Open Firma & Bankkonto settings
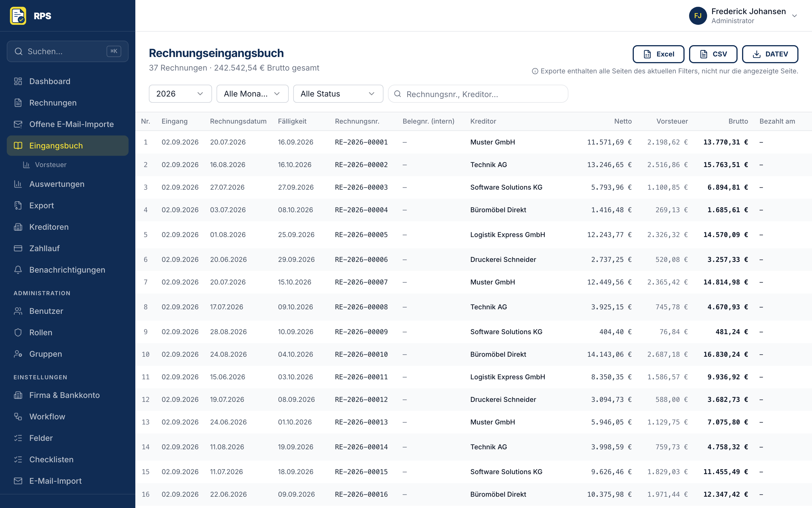Image resolution: width=812 pixels, height=508 pixels. [67, 395]
